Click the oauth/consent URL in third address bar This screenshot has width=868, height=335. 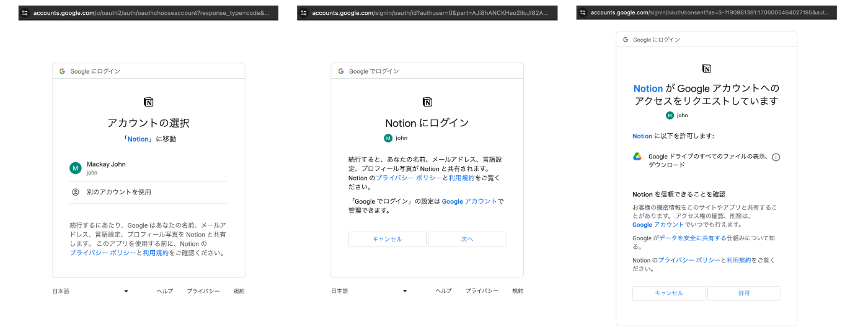point(710,12)
